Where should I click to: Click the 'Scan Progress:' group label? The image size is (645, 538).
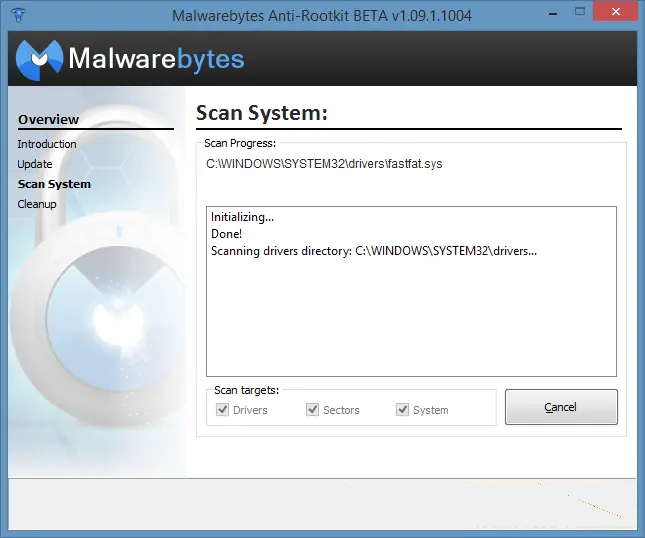[x=240, y=143]
